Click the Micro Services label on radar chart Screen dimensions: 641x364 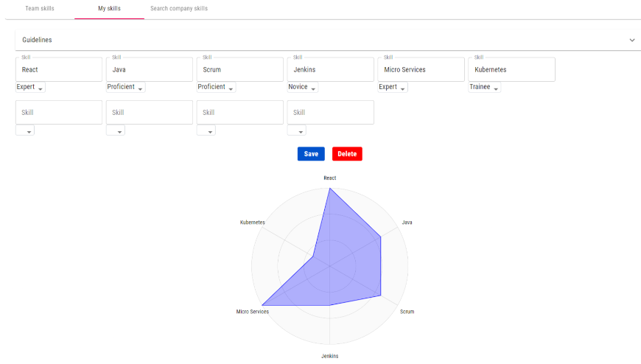tap(253, 312)
